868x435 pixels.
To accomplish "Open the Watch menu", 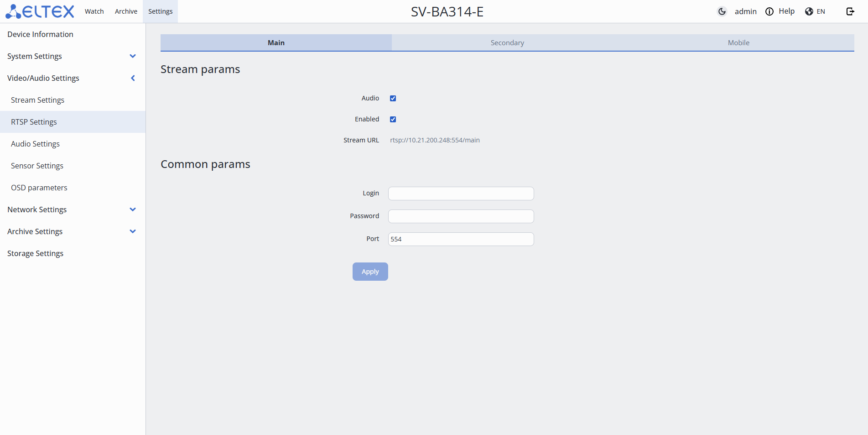I will tap(94, 11).
